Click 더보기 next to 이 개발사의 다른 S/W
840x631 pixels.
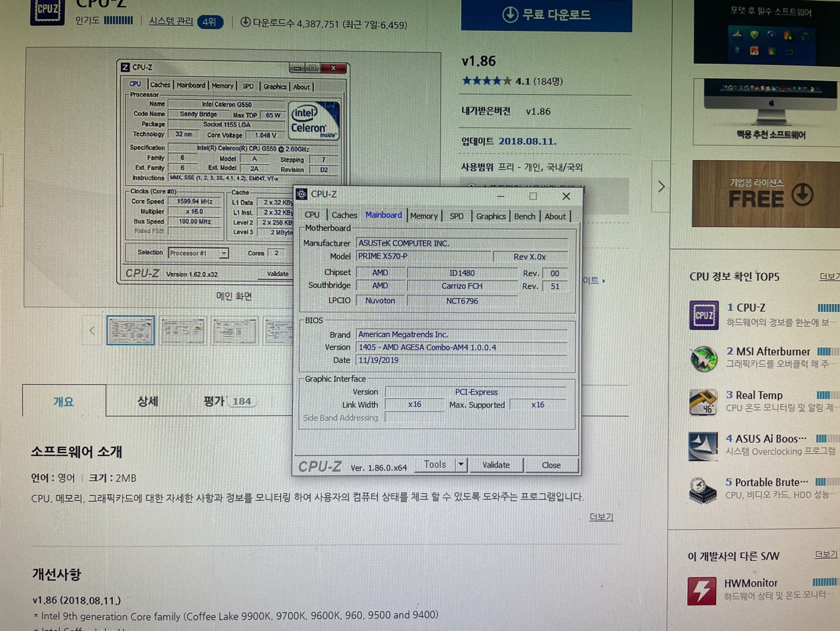click(x=826, y=555)
